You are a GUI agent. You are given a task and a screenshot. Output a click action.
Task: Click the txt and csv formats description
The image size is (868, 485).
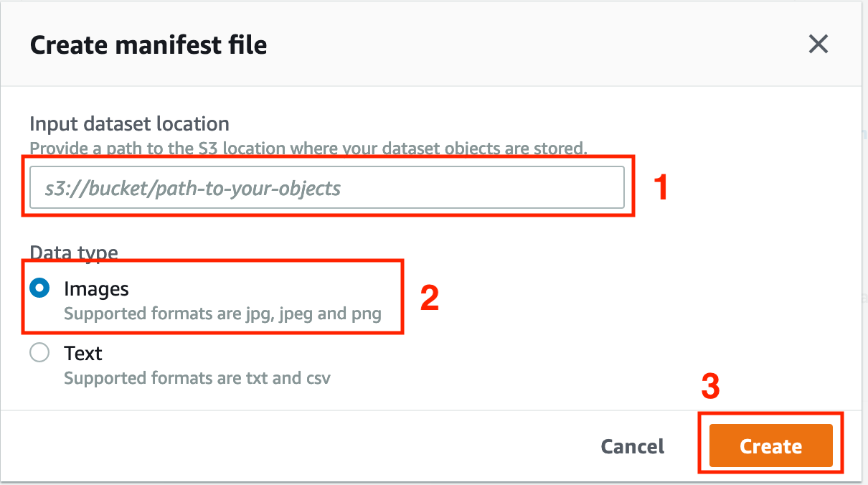(x=197, y=377)
